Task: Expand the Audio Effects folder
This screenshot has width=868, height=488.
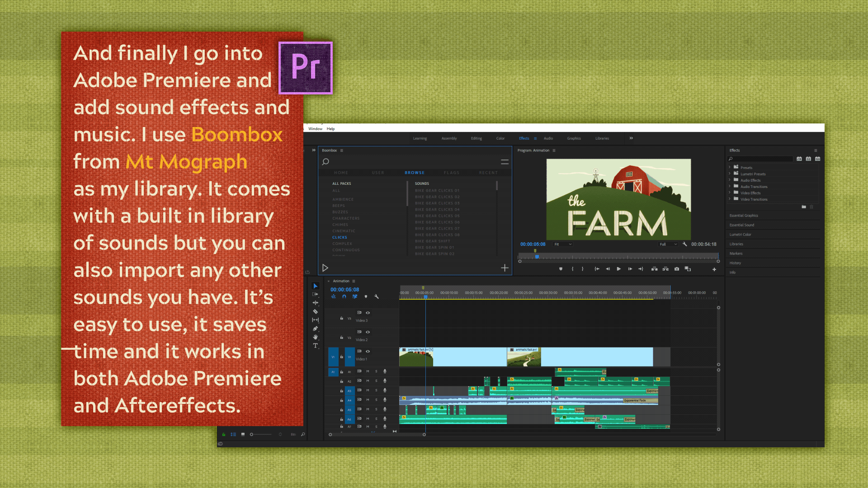Action: [730, 180]
